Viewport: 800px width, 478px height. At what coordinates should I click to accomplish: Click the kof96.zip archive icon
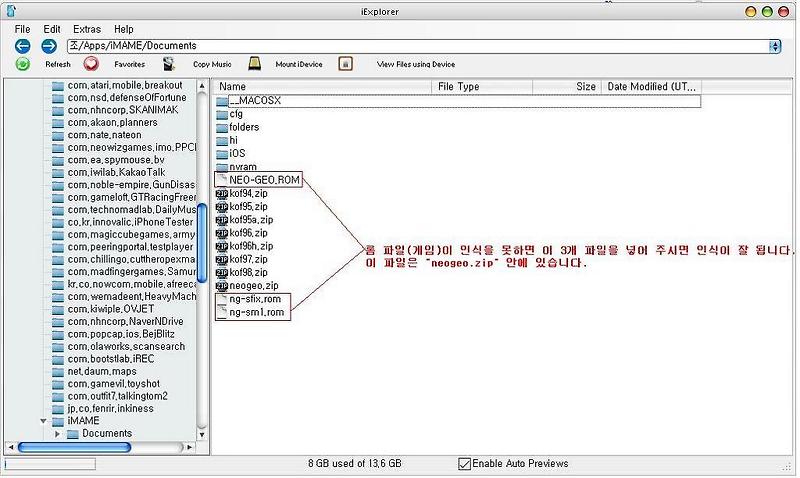[x=221, y=234]
